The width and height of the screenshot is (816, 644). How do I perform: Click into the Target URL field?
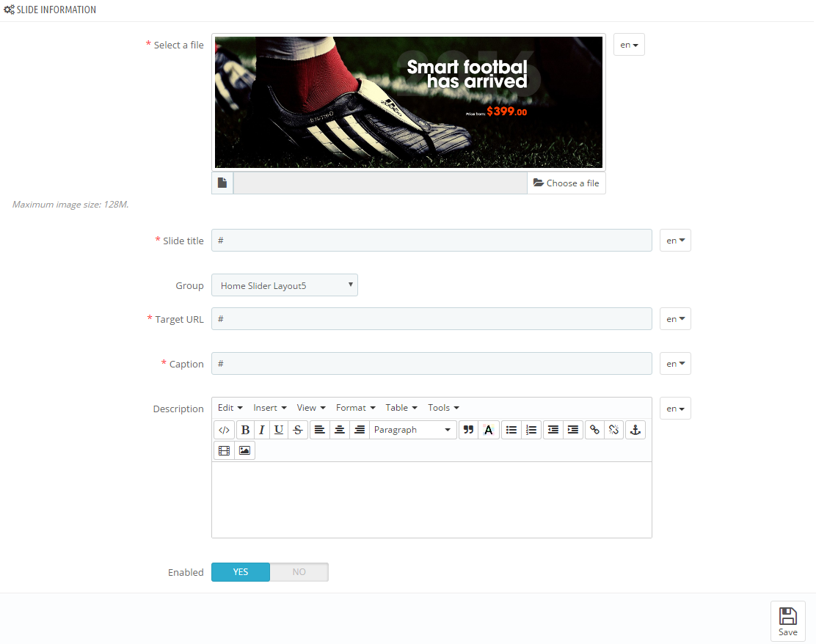pyautogui.click(x=431, y=319)
